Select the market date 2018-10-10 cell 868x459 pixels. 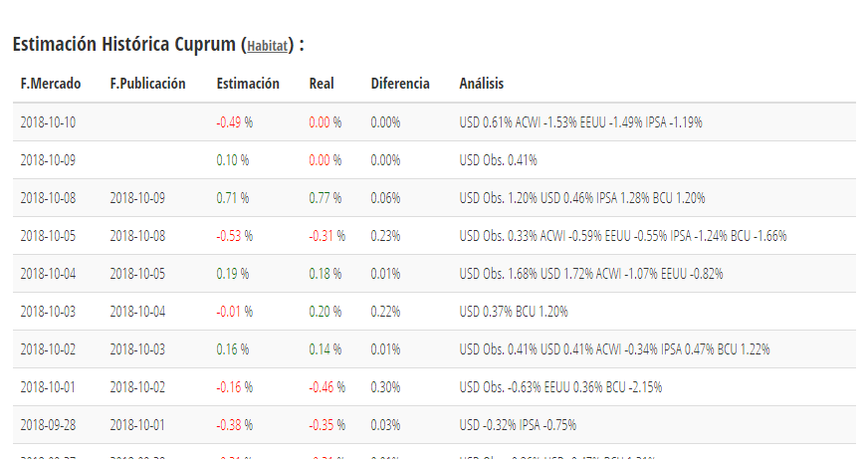point(48,122)
